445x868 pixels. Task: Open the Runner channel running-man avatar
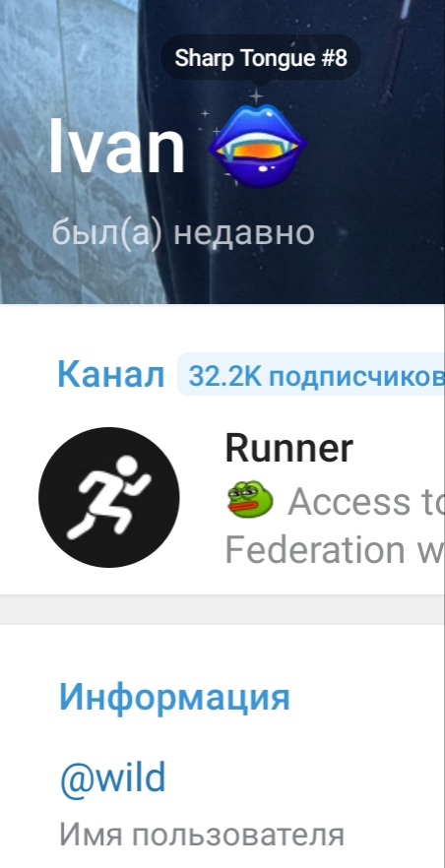109,497
